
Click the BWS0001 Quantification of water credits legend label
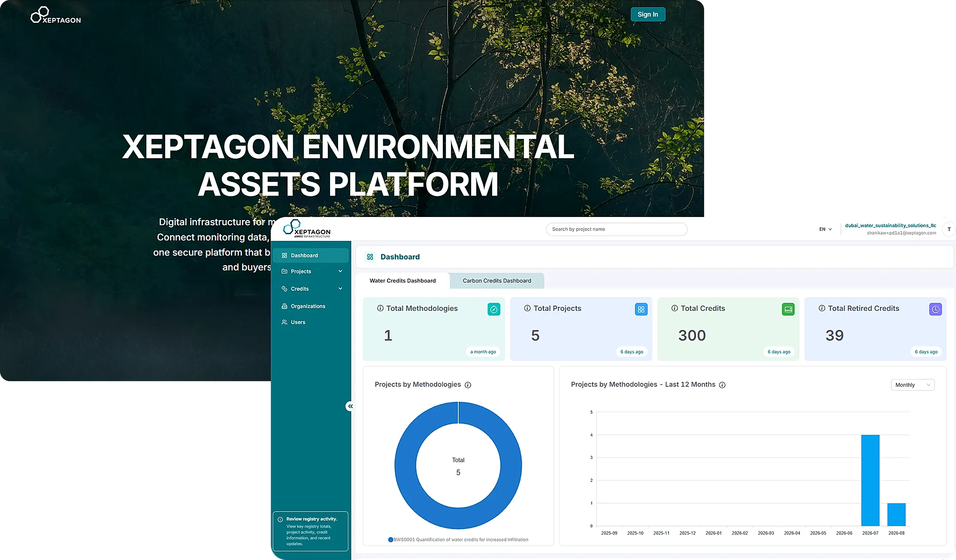[461, 540]
